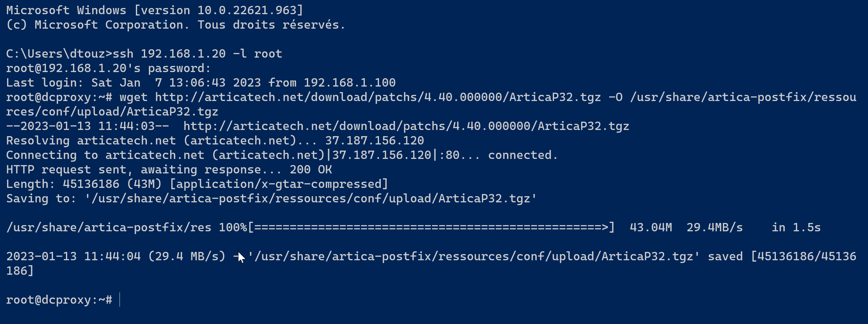Click the "43.04M" downloaded size text

point(651,228)
